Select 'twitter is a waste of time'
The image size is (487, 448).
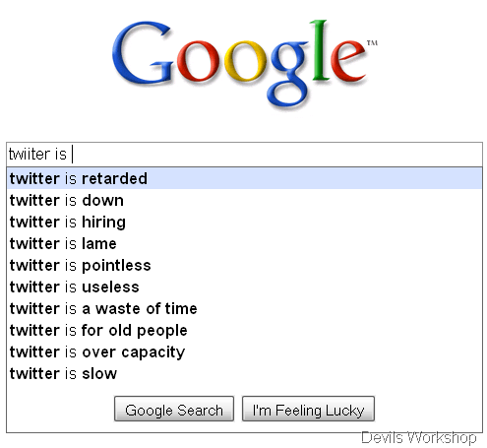(x=244, y=308)
